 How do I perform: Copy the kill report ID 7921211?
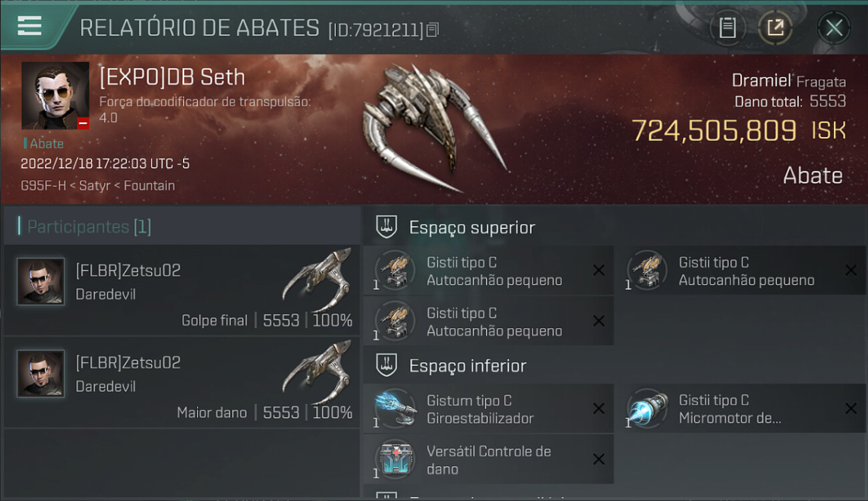[433, 29]
